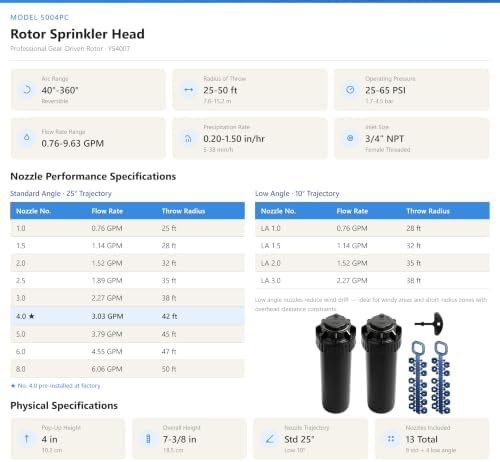
Task: Click 'Throw Radius' header in Standard Angle table
Action: [x=183, y=211]
